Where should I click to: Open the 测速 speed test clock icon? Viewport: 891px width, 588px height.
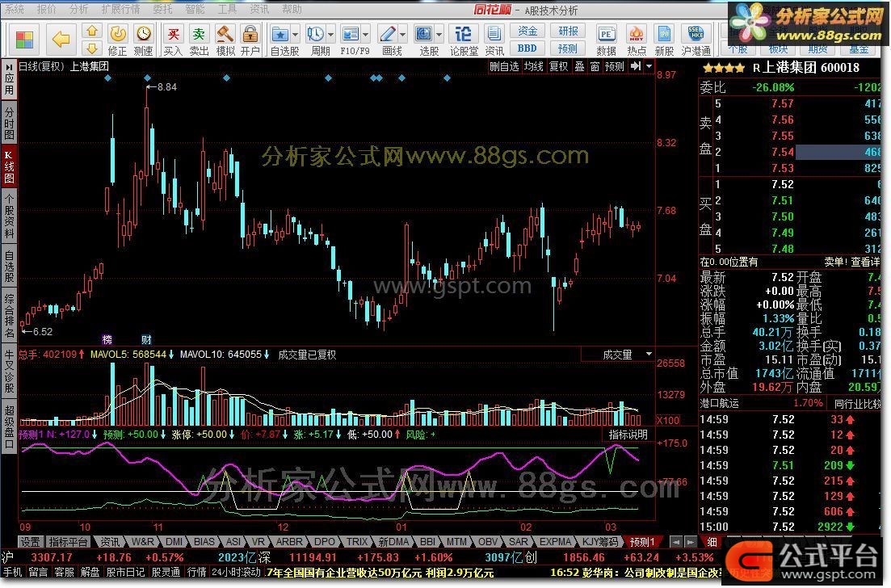(x=144, y=34)
